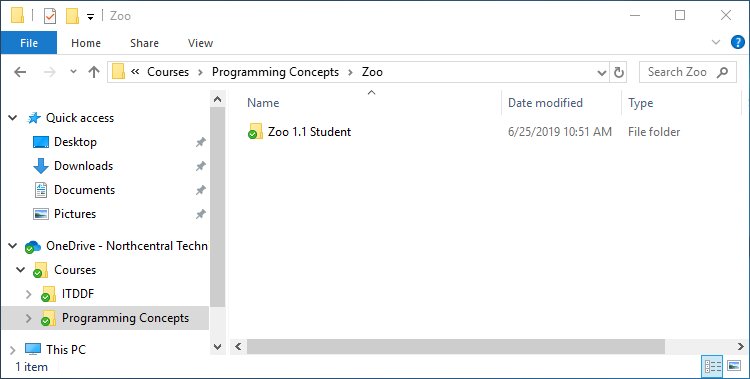
Task: Open the View ribbon tab
Action: coord(200,43)
